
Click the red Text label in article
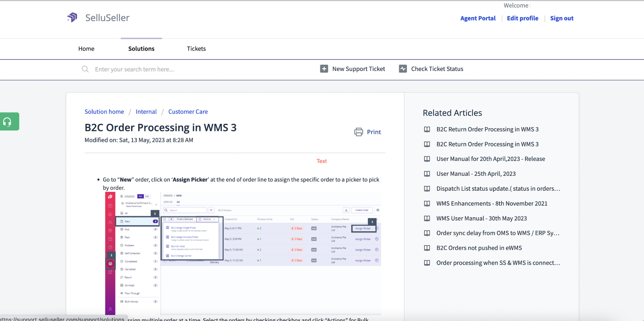coord(322,161)
